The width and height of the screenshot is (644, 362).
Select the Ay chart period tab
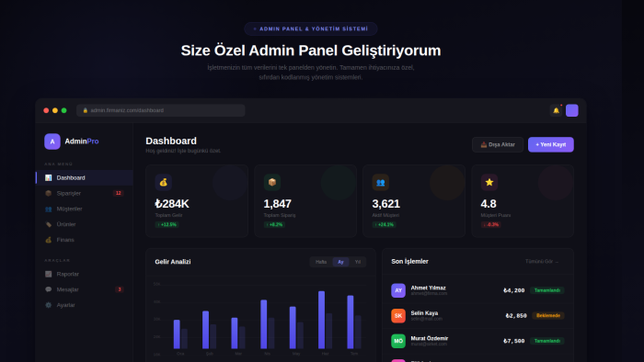click(x=340, y=262)
